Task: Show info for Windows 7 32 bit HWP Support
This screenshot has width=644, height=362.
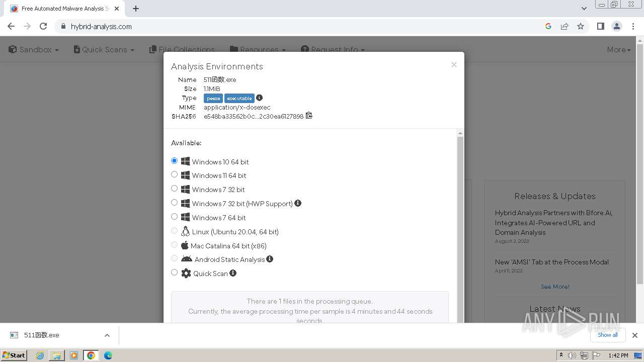Action: point(298,203)
